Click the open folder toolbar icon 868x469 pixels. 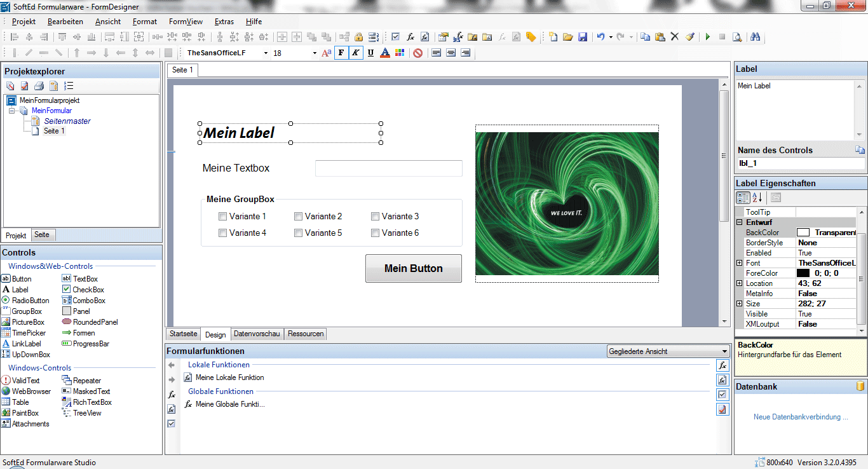[568, 37]
